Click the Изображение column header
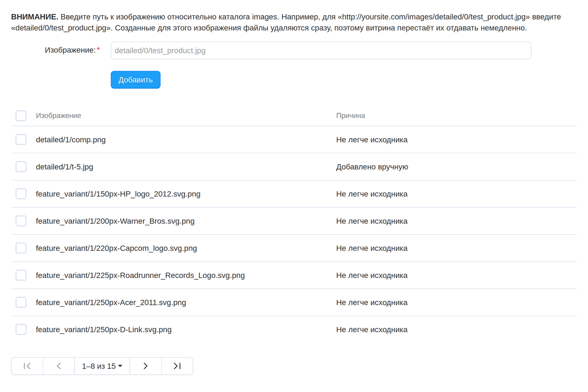The image size is (588, 392). pos(58,116)
